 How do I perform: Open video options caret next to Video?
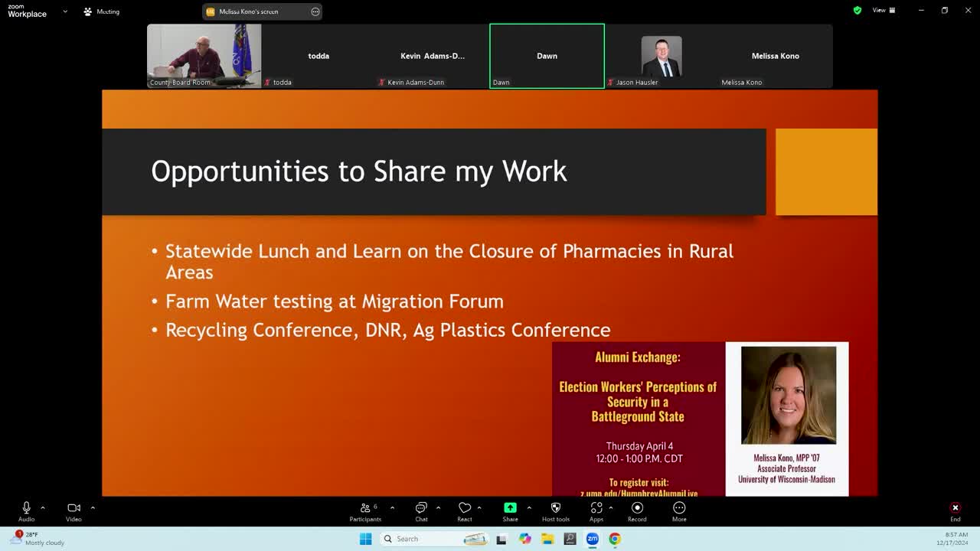point(93,507)
